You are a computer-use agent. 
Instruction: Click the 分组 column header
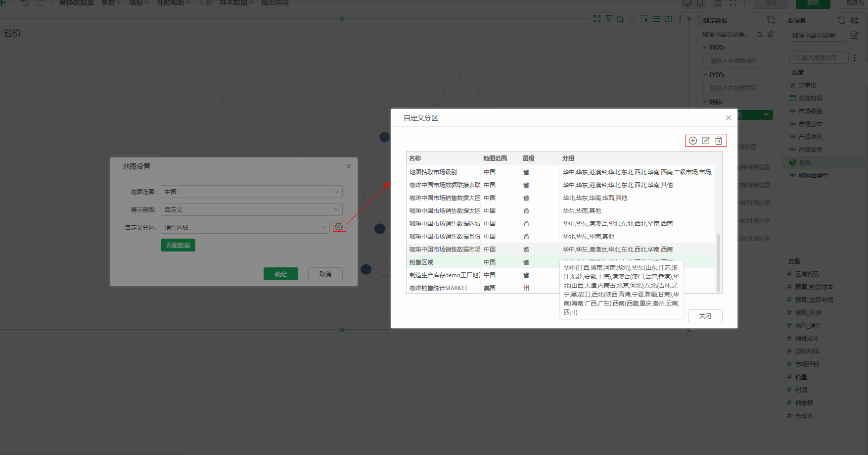(x=568, y=158)
